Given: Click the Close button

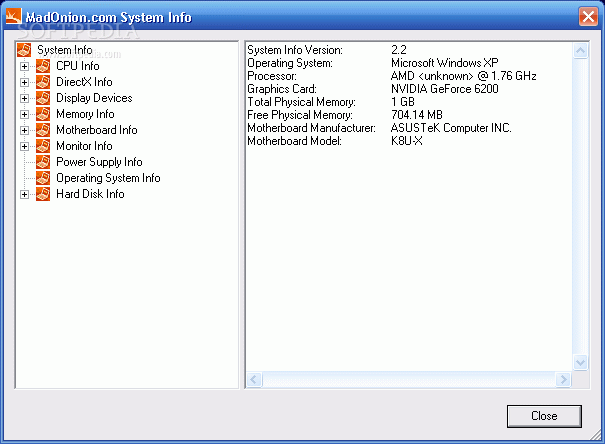Looking at the screenshot, I should coord(544,416).
